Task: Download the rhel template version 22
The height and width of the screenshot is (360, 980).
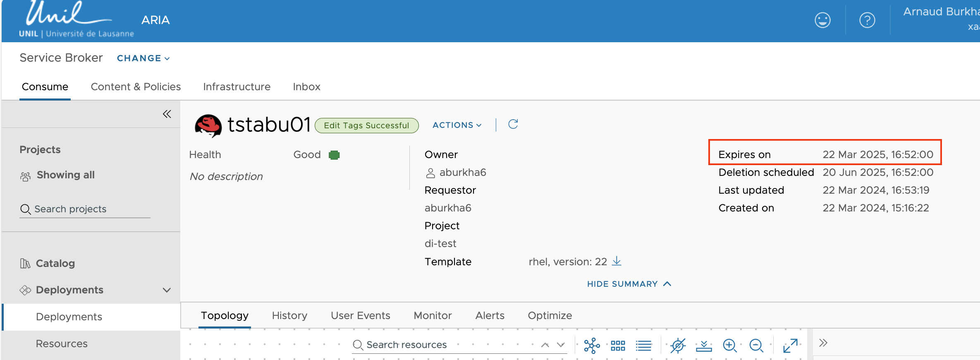Action: point(617,261)
